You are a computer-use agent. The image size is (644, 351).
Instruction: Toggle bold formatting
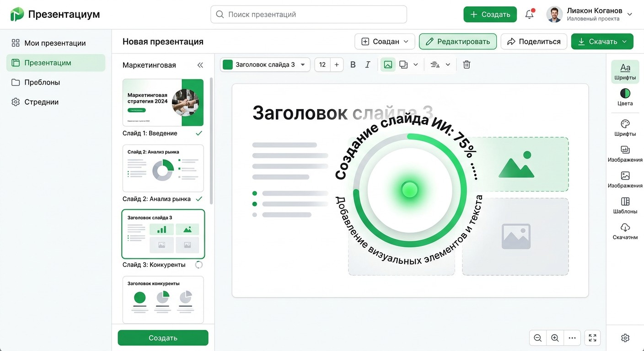353,64
